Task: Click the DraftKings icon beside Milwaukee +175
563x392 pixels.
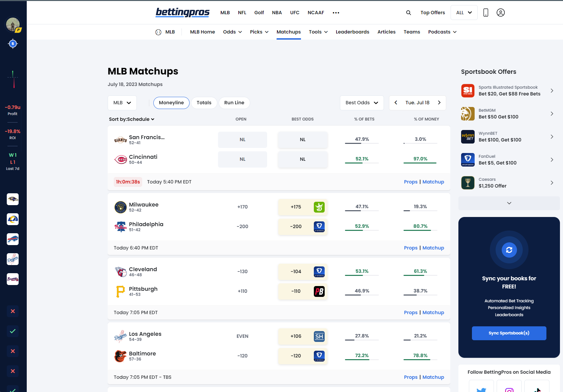Action: (319, 207)
